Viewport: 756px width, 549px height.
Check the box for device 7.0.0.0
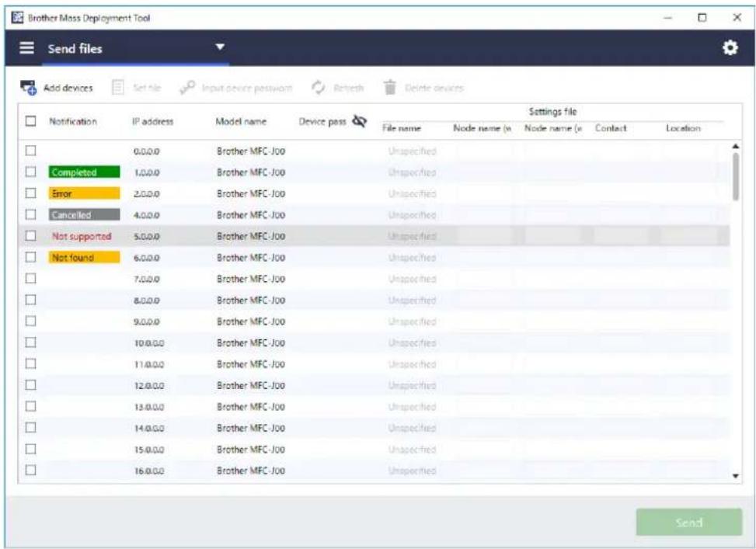point(30,279)
